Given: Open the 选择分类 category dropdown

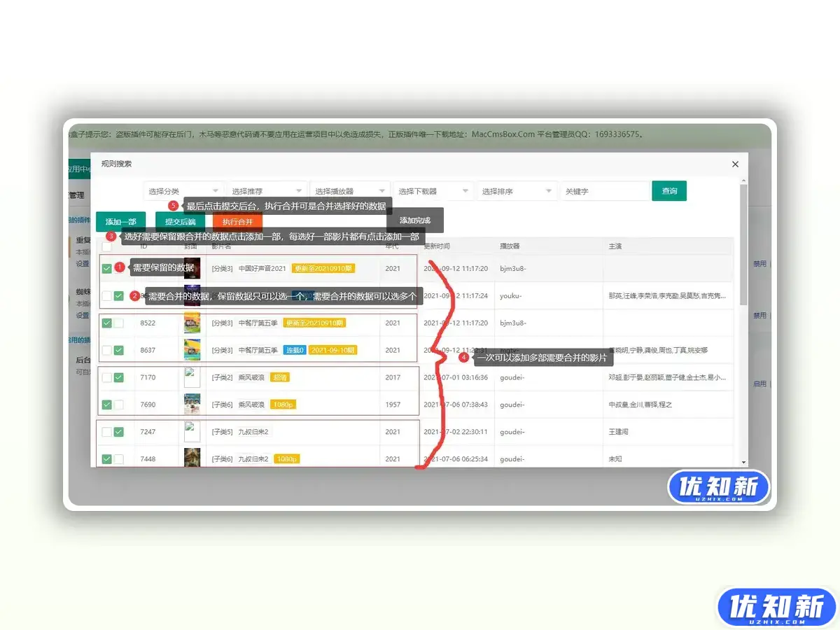Looking at the screenshot, I should [183, 190].
